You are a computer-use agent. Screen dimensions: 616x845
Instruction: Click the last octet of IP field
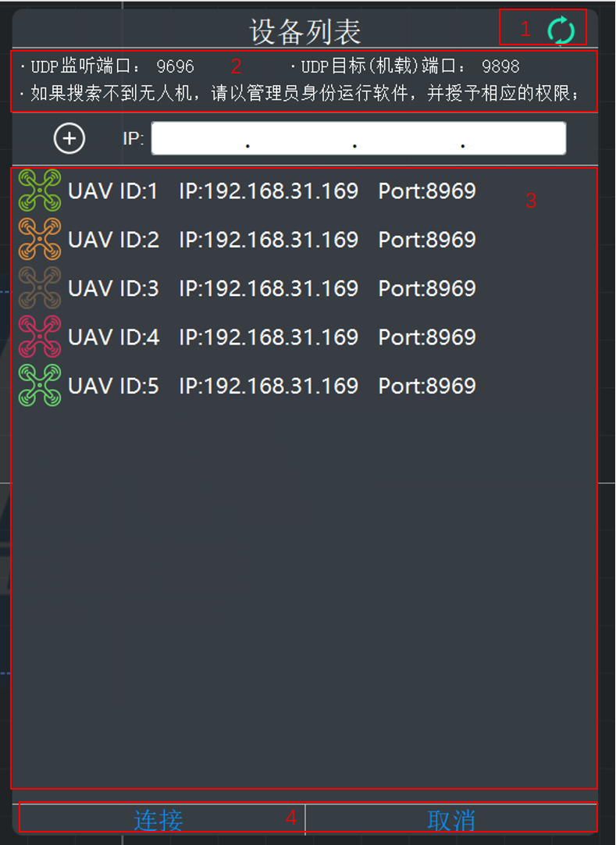pos(514,138)
